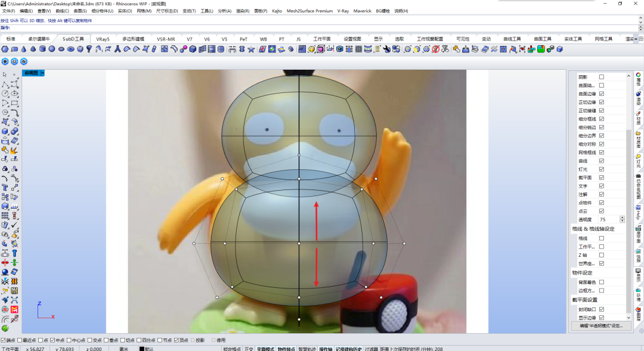Toggle 正交 ortho mode in status bar
The height and width of the screenshot is (351, 644).
pyautogui.click(x=249, y=349)
